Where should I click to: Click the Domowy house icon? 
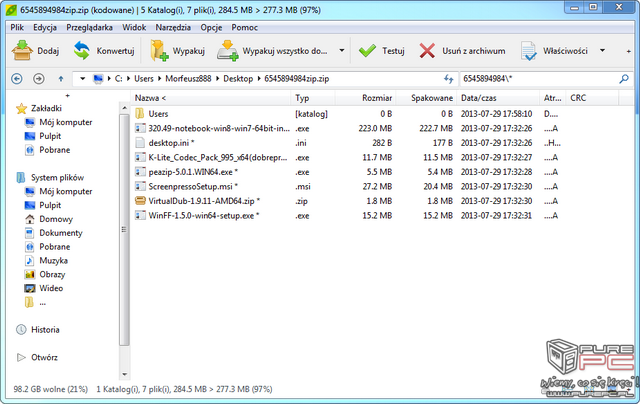pyautogui.click(x=29, y=219)
